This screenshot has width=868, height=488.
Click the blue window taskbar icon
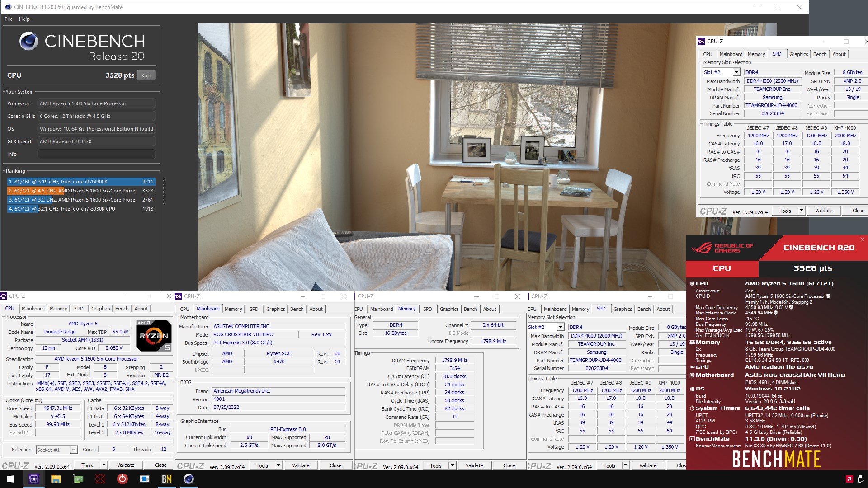coord(145,479)
